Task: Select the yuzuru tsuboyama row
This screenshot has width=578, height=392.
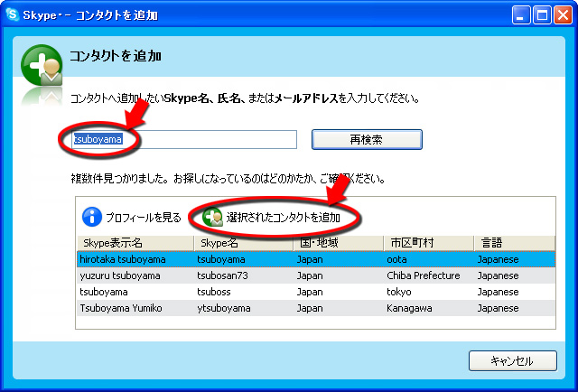Action: [316, 275]
